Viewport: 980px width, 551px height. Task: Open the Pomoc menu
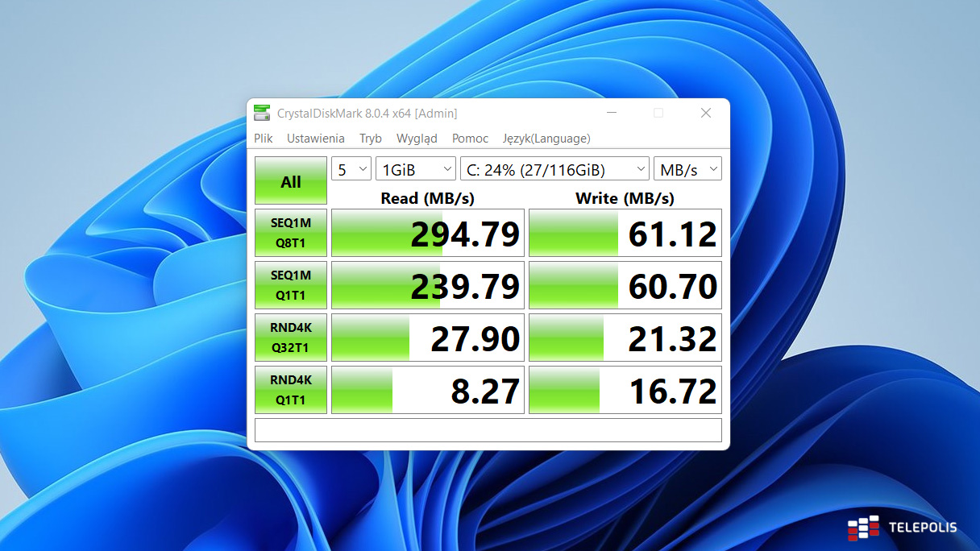(x=470, y=139)
